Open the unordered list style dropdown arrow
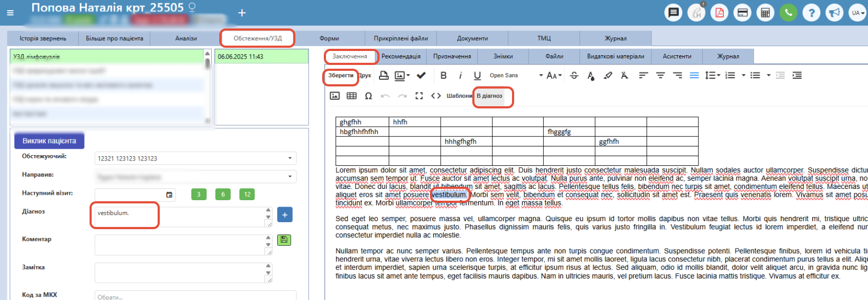 click(x=769, y=76)
